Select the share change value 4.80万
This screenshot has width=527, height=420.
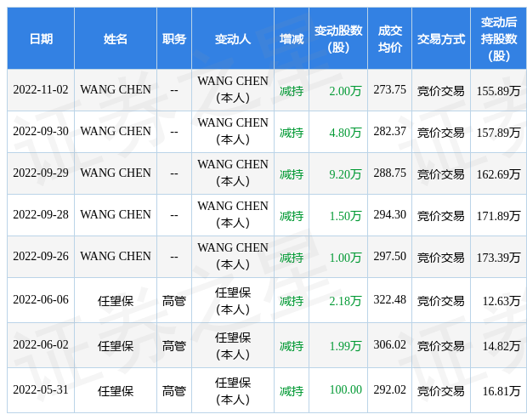pyautogui.click(x=345, y=133)
